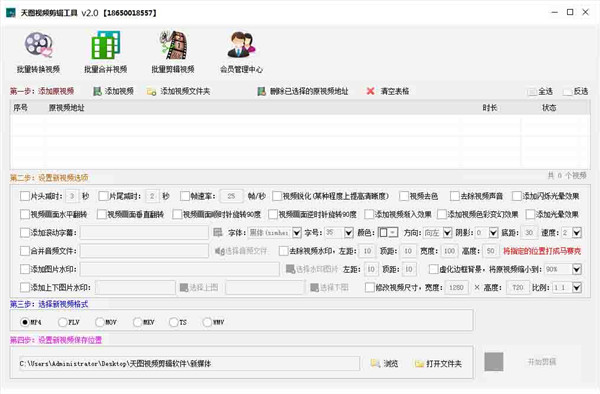
Task: Click the 状态 column header
Action: (x=549, y=108)
